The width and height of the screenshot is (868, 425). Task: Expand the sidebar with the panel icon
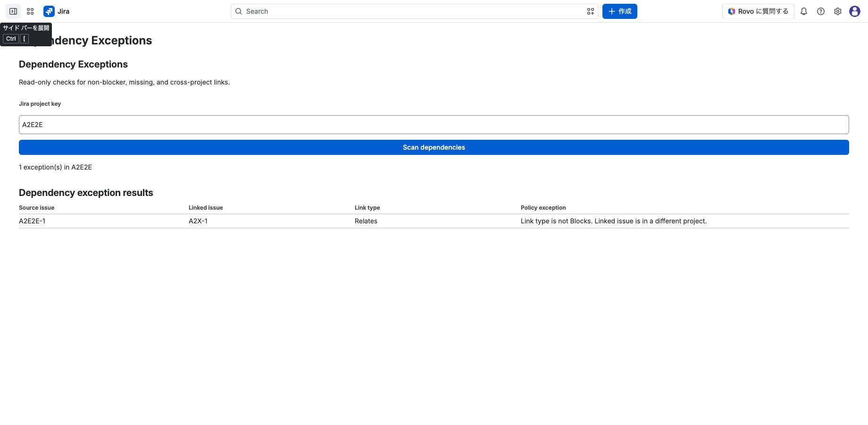click(13, 11)
